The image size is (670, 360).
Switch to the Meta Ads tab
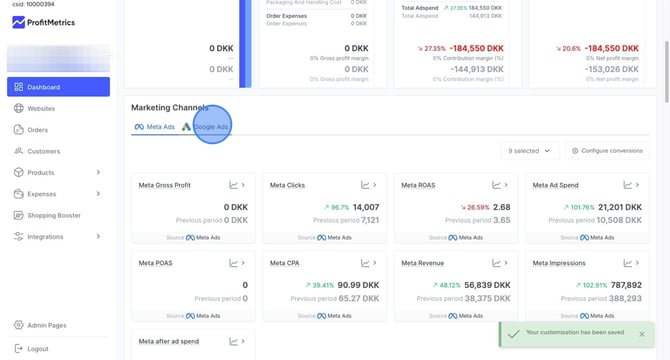coord(155,127)
